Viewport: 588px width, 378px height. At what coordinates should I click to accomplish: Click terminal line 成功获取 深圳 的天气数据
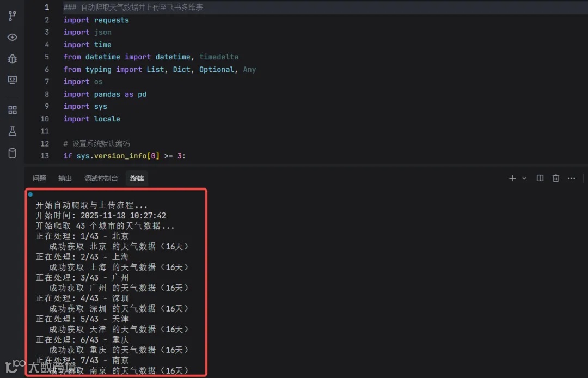click(x=119, y=308)
